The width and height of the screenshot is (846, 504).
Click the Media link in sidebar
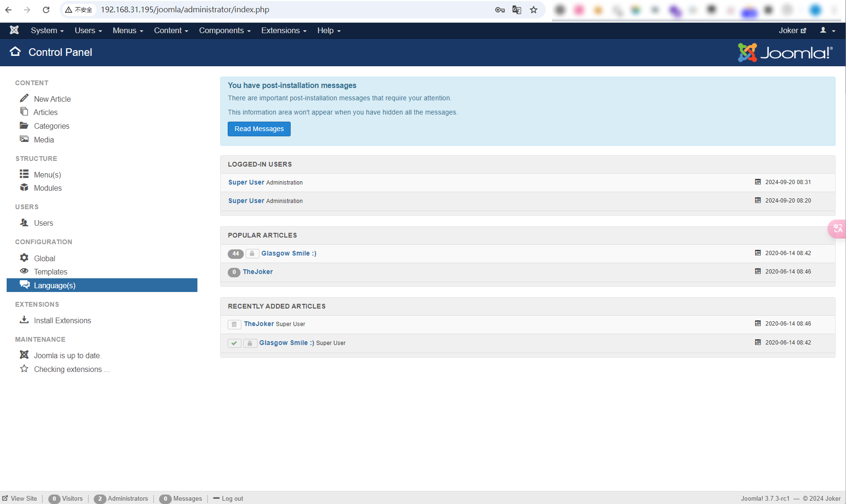(x=44, y=140)
